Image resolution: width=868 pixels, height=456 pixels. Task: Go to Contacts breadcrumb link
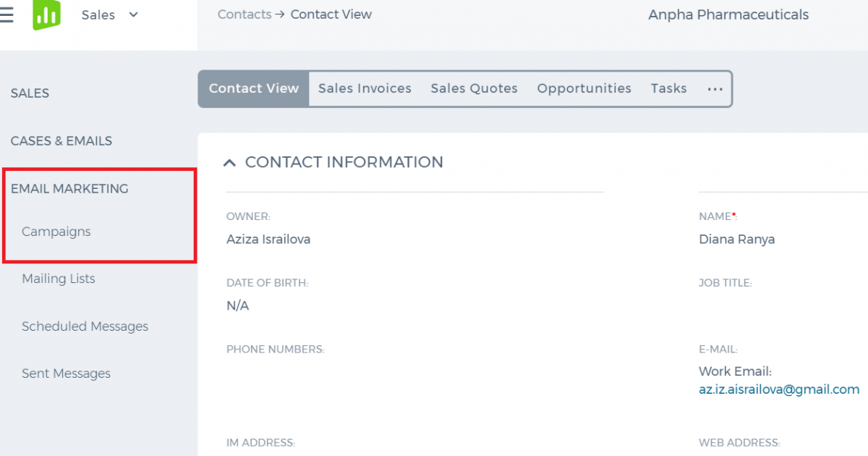(x=244, y=14)
